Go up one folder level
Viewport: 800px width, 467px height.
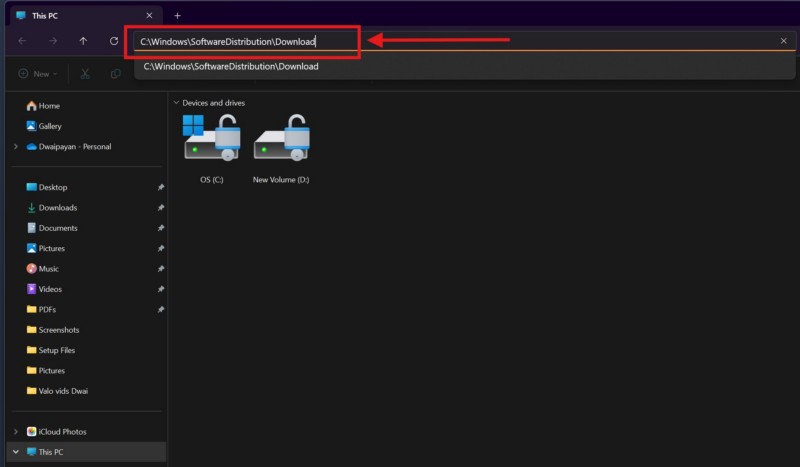click(x=83, y=41)
